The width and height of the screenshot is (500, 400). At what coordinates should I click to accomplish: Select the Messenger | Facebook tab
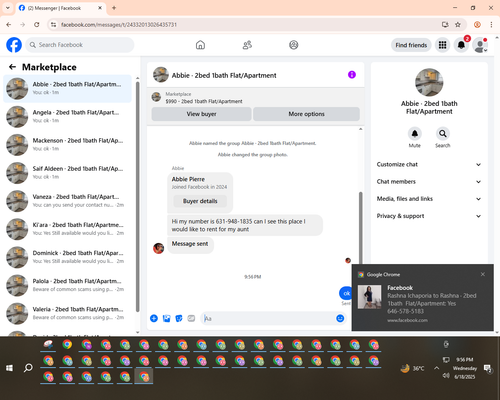tap(60, 8)
